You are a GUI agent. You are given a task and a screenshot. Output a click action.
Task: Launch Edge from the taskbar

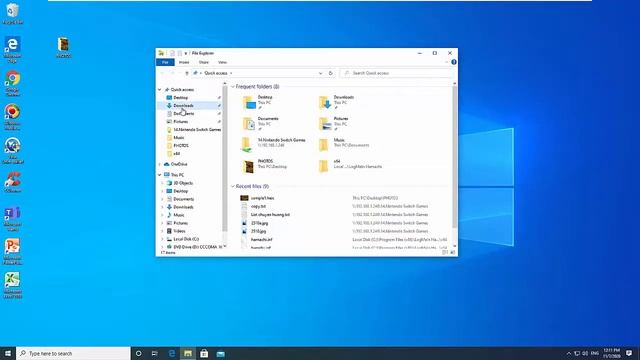[x=171, y=353]
